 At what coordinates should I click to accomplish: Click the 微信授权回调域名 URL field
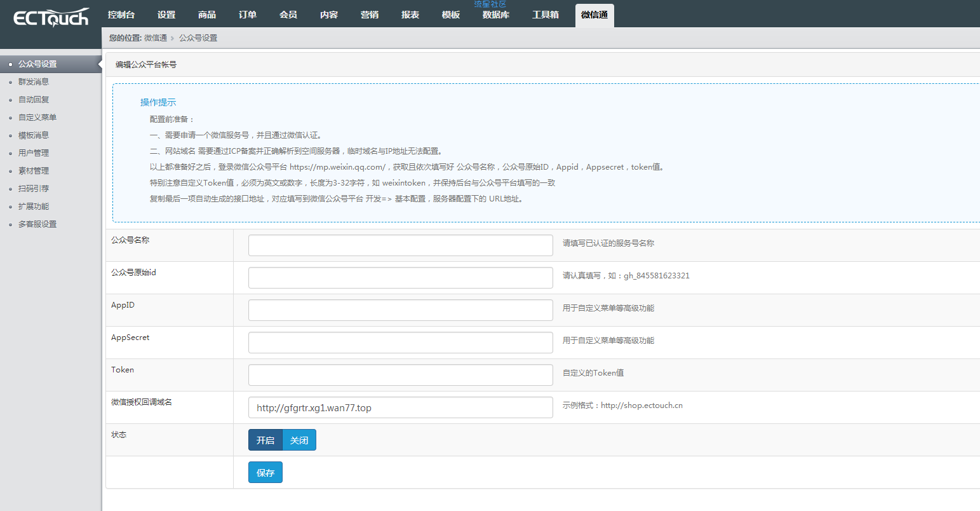401,407
